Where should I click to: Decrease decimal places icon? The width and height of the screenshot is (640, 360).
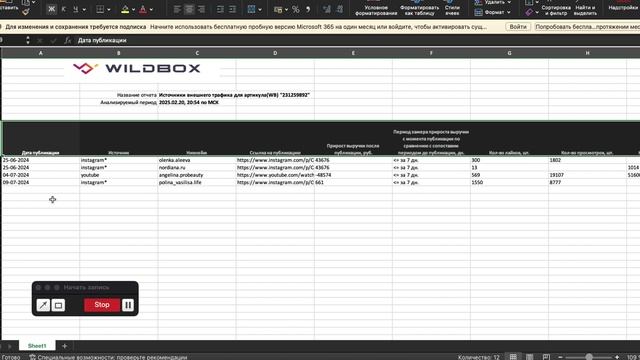pos(339,9)
